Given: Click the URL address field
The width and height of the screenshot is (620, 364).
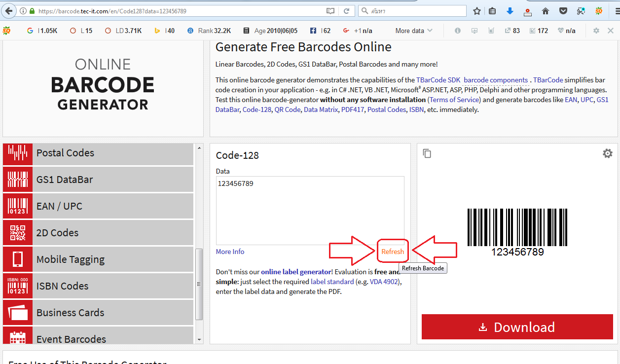Looking at the screenshot, I should click(178, 11).
